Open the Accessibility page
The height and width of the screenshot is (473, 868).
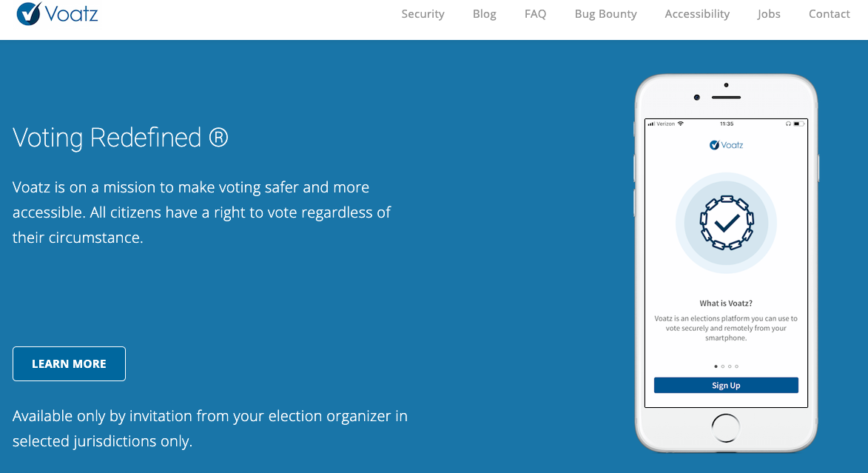(697, 14)
